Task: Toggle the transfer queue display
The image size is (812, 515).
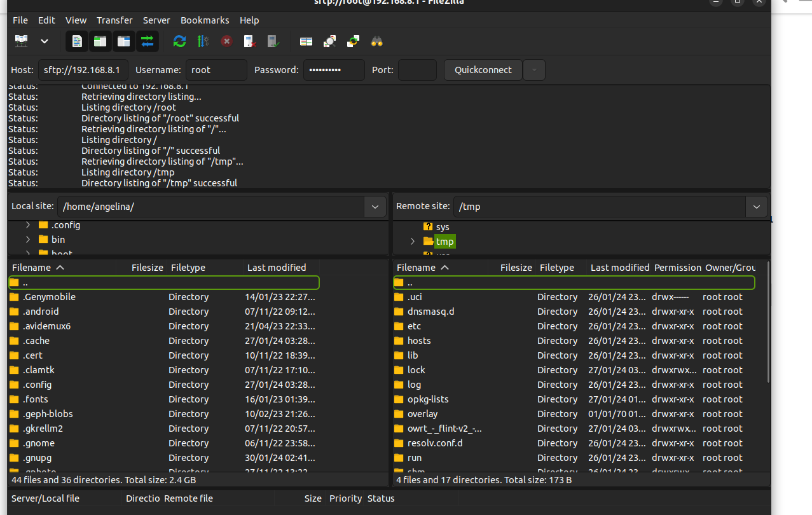Action: coord(148,41)
